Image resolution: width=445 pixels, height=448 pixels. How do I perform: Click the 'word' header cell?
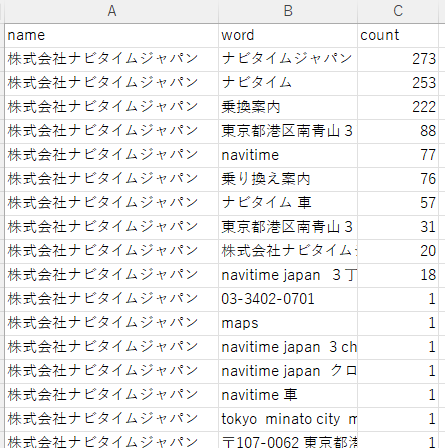point(288,35)
